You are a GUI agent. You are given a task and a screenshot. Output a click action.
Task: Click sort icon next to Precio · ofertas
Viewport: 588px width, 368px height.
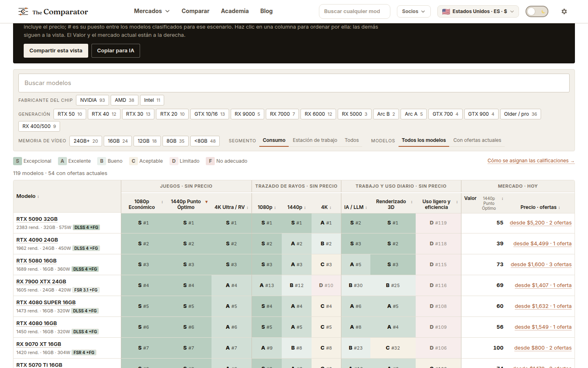click(559, 208)
